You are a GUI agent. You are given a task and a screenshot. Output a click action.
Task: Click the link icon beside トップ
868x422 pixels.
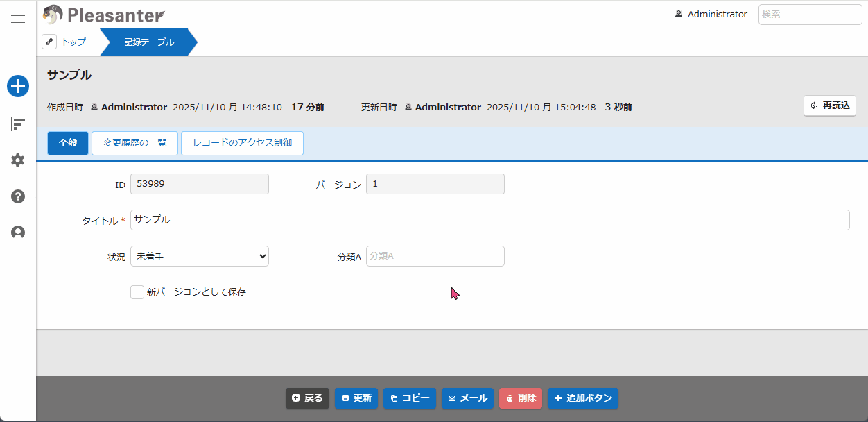[49, 42]
